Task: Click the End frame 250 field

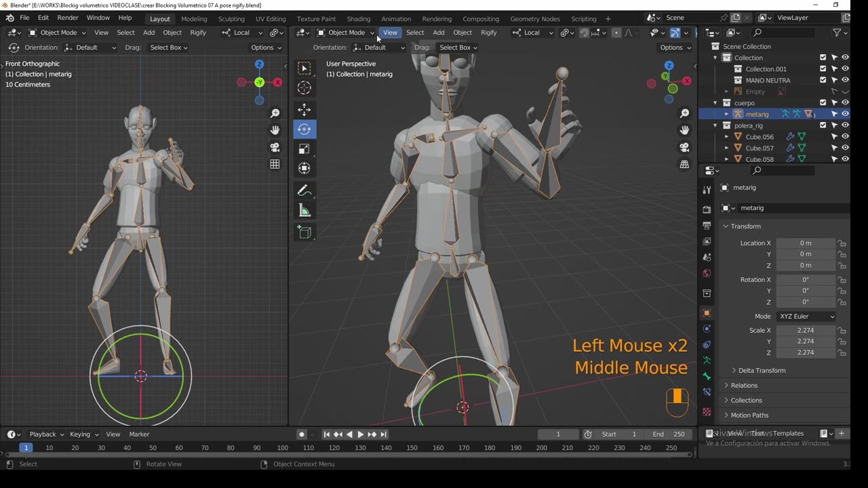Action: click(x=669, y=434)
